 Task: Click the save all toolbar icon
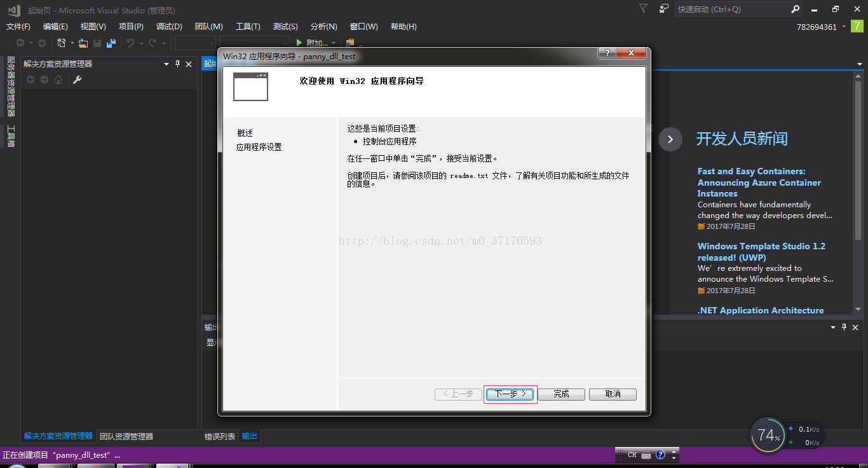[x=111, y=43]
